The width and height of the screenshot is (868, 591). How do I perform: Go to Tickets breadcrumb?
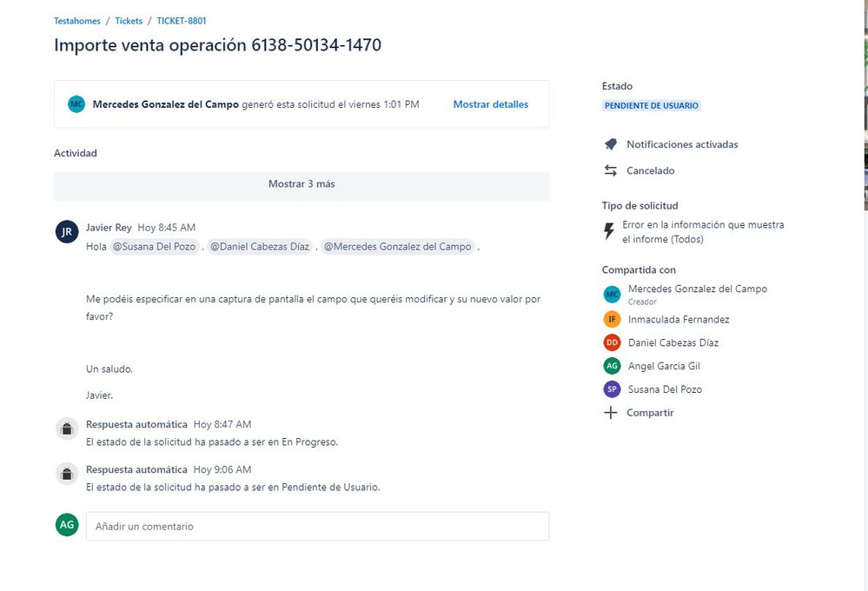coord(129,21)
